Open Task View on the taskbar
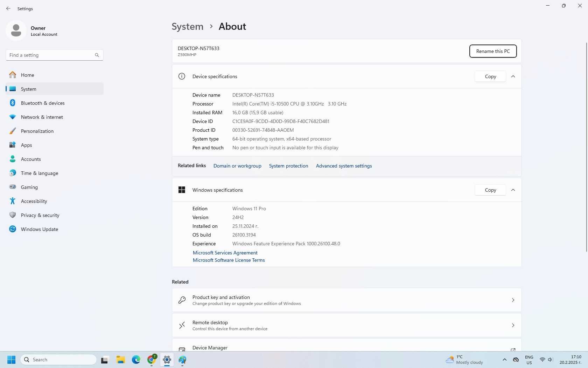 point(105,360)
